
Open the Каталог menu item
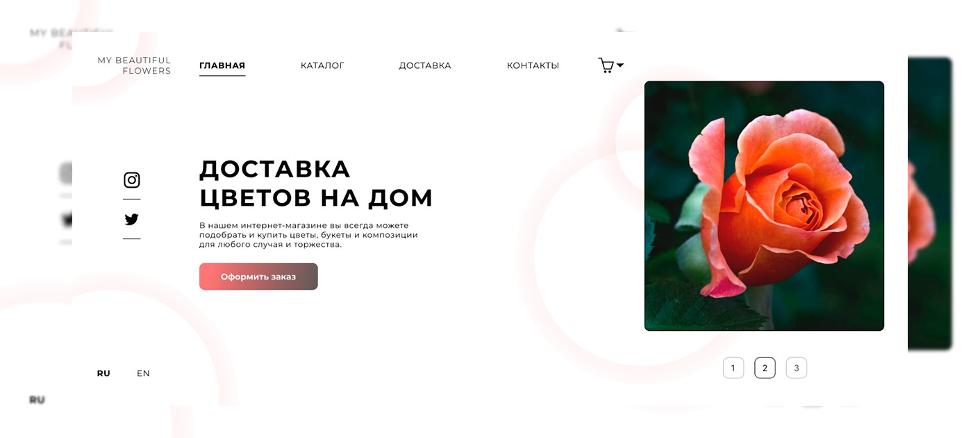pos(322,65)
